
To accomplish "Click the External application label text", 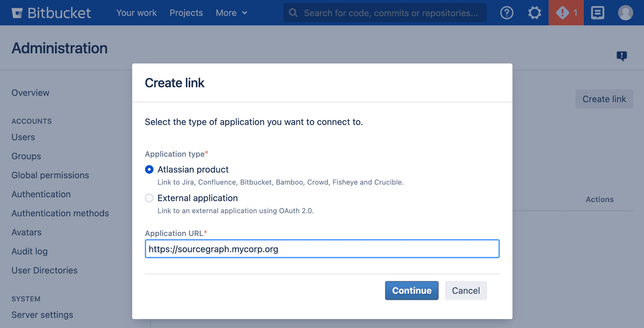I will pyautogui.click(x=198, y=198).
